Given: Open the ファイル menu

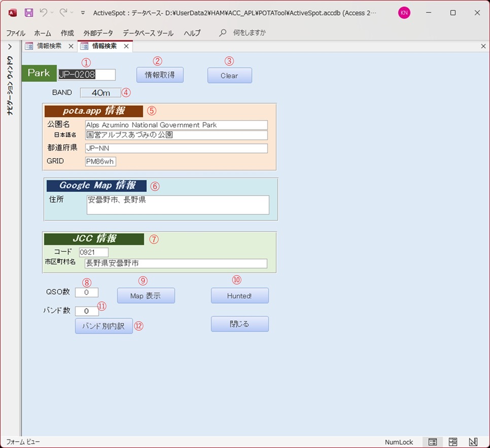Looking at the screenshot, I should [x=16, y=33].
